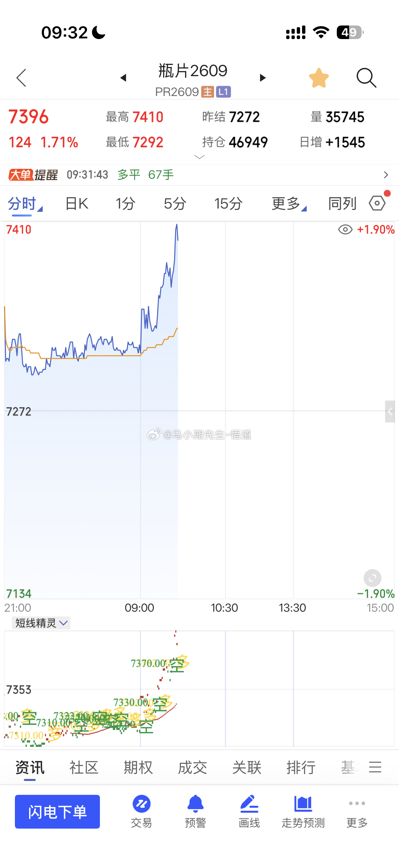The width and height of the screenshot is (399, 868).
Task: Open 预警 alert bell icon
Action: pyautogui.click(x=195, y=811)
